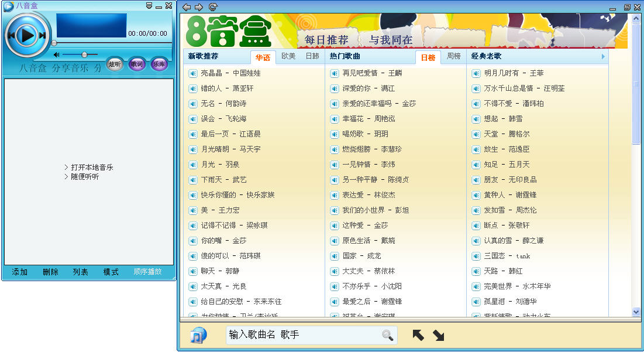
Task: Click the magnifier search icon
Action: 388,335
